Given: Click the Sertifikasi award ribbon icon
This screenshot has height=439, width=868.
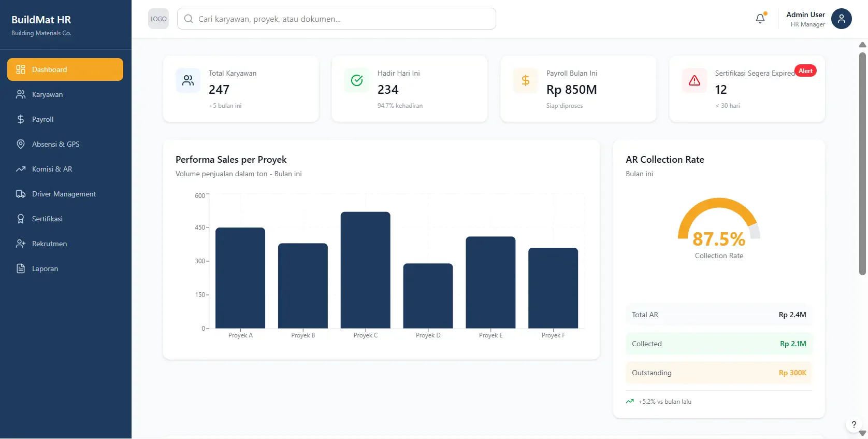Looking at the screenshot, I should click(21, 219).
